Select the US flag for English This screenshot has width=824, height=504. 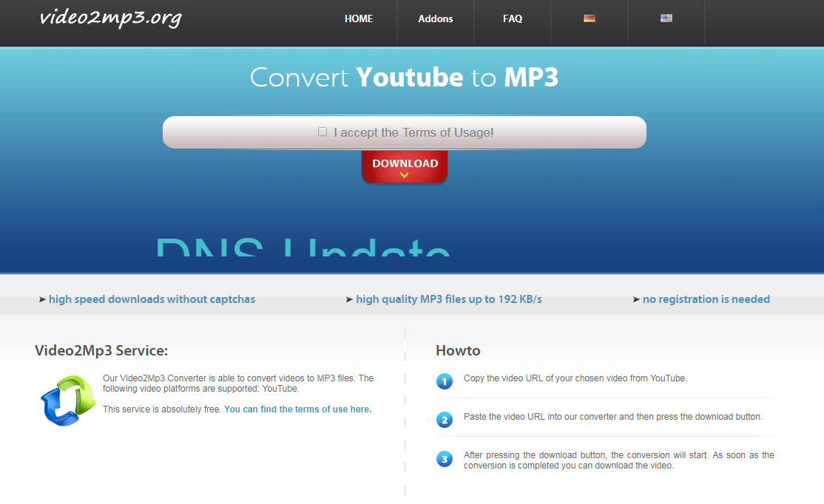(x=666, y=18)
